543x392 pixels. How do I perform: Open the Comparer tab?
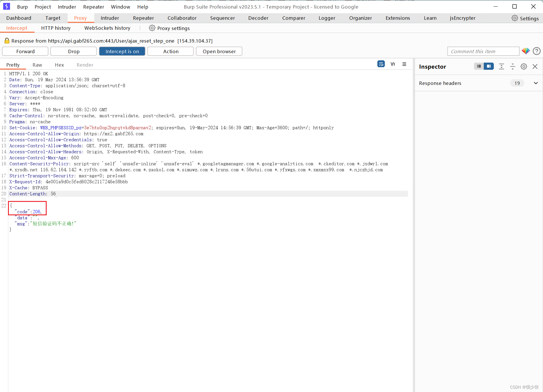coord(294,18)
